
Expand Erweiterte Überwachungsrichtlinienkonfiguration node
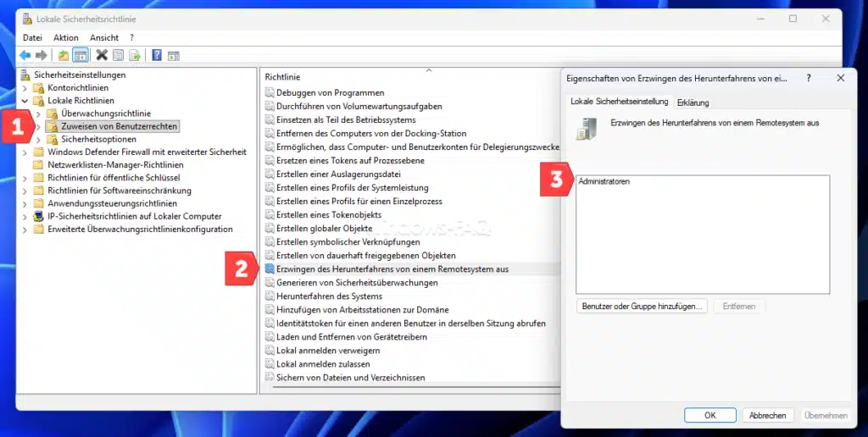[x=25, y=230]
